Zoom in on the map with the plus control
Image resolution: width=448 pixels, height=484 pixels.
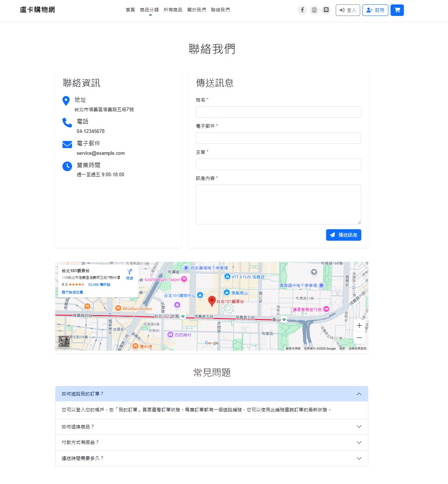359,326
